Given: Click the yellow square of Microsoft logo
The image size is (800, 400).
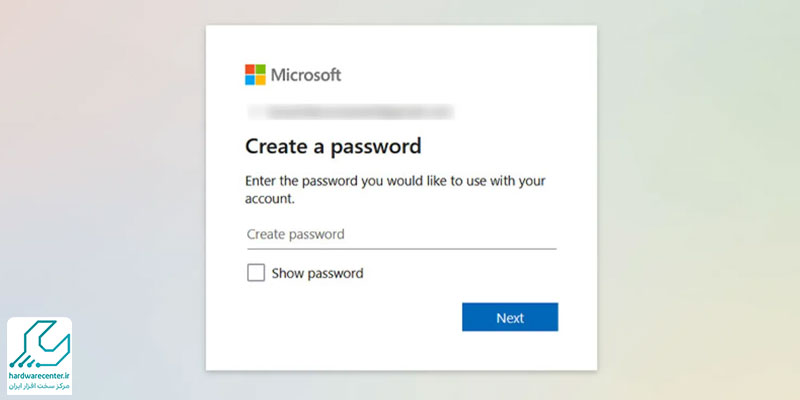Looking at the screenshot, I should (x=261, y=80).
